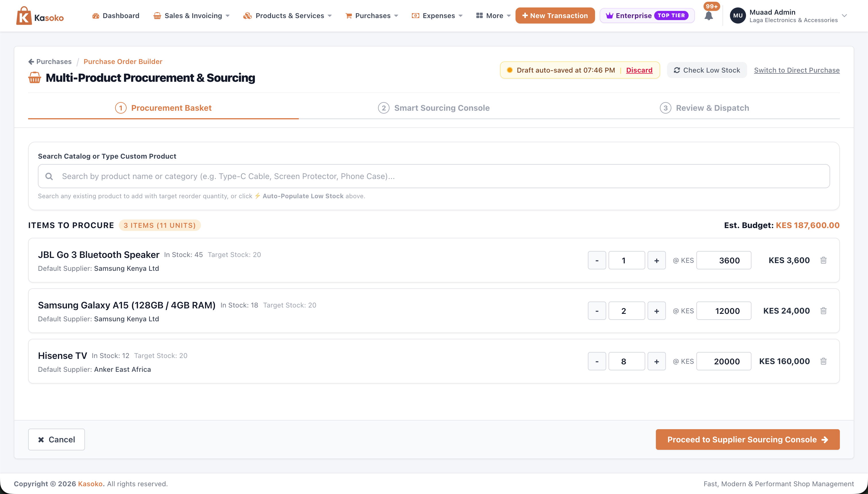Open the Review & Dispatch step
The image size is (868, 494).
704,108
